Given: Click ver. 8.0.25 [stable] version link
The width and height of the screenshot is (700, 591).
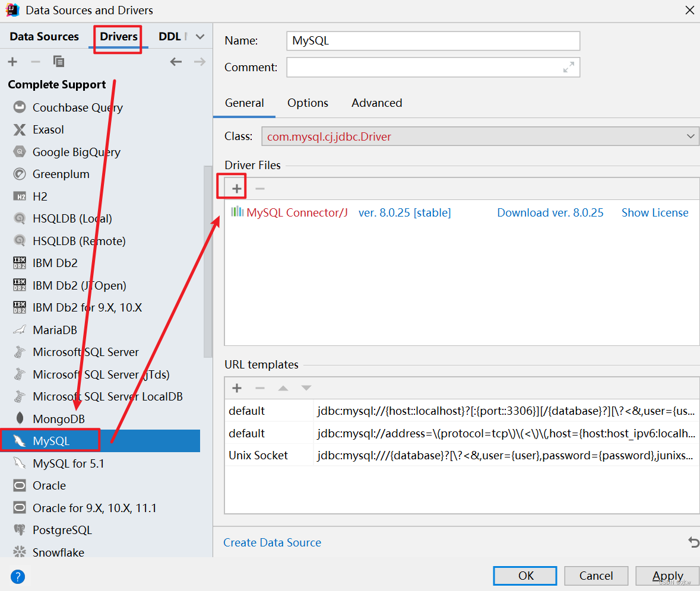Looking at the screenshot, I should (x=404, y=213).
